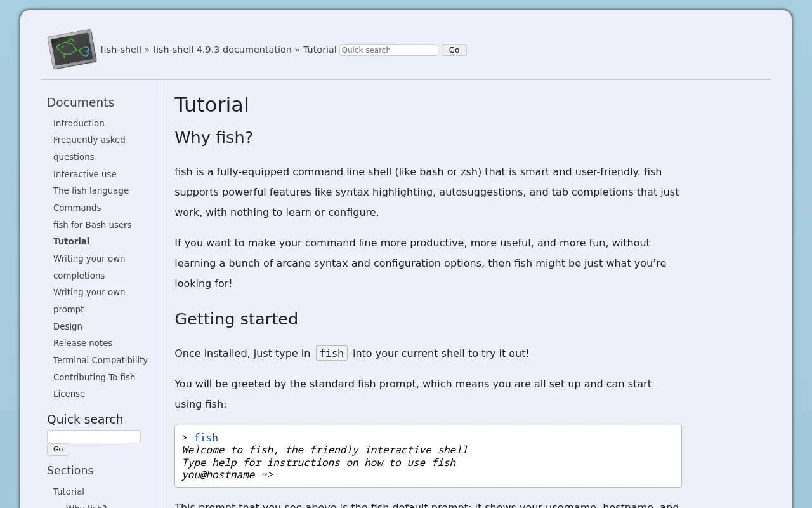Viewport: 812px width, 508px height.
Task: Click the sidebar "Quick search" heading
Action: pyautogui.click(x=85, y=419)
